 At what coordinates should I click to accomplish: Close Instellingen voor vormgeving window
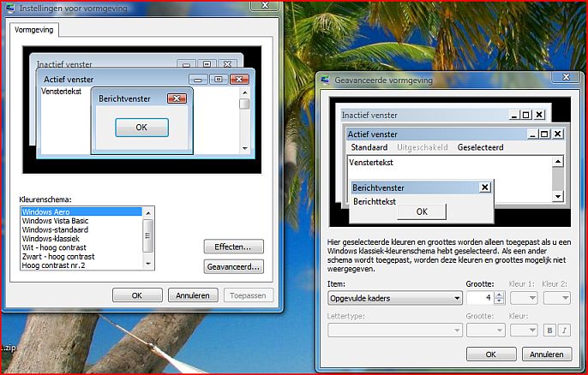265,5
